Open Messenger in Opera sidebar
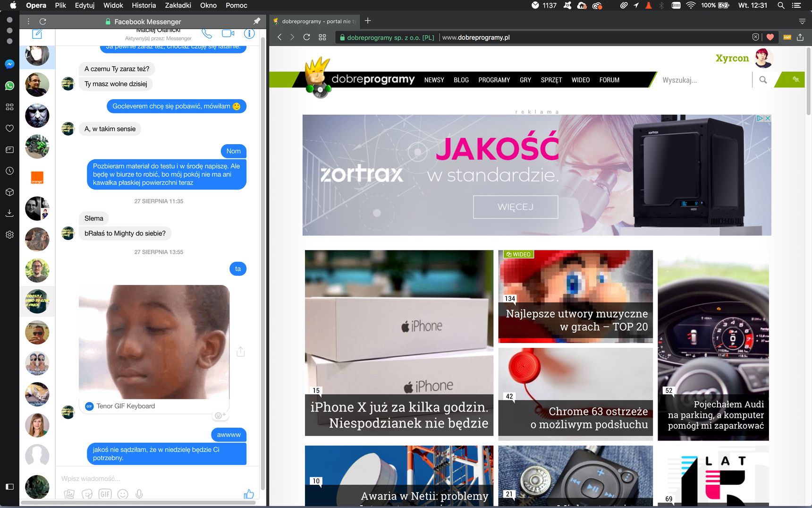Image resolution: width=812 pixels, height=508 pixels. coord(9,64)
